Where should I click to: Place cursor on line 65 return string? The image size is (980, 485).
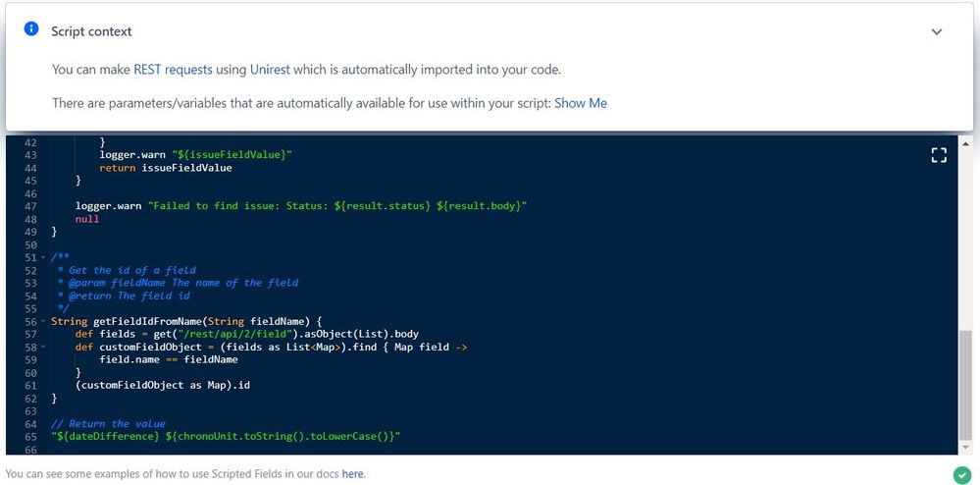[x=226, y=436]
